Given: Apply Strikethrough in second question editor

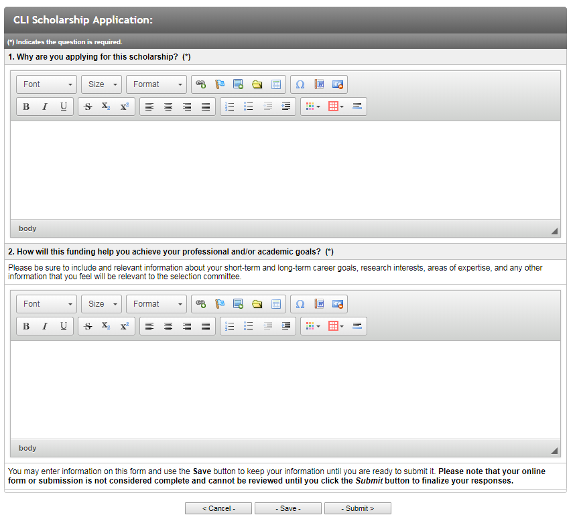Looking at the screenshot, I should 88,326.
